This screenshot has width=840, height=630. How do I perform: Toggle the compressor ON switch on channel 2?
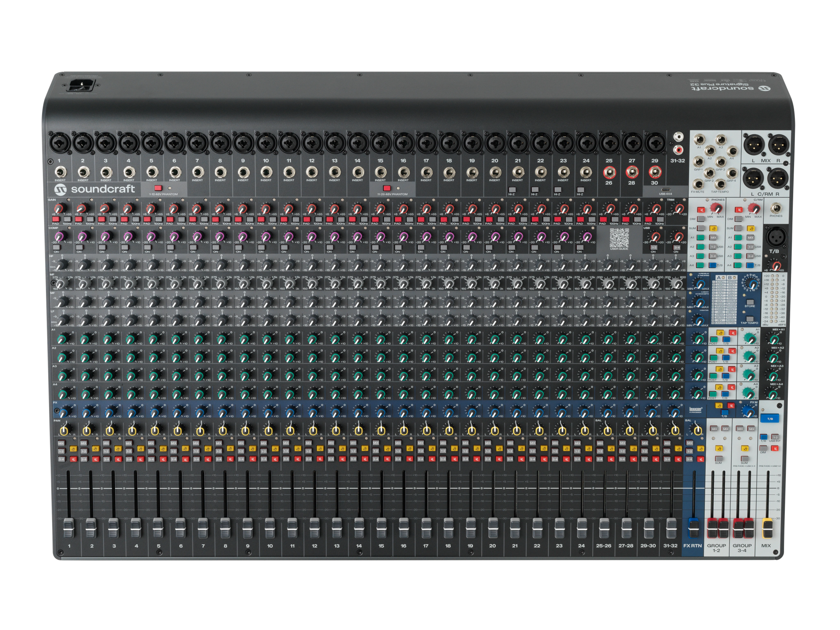coord(79,248)
